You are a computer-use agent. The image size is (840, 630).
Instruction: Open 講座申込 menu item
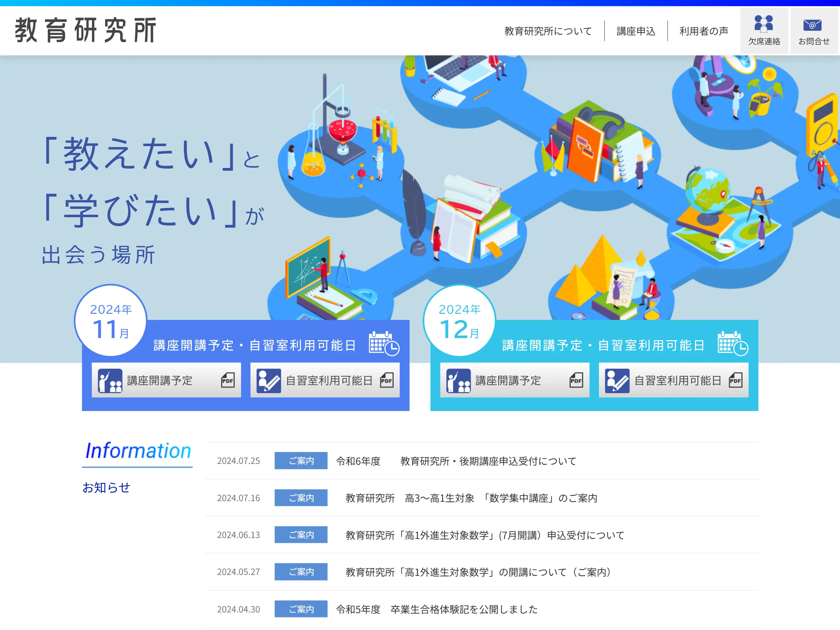pyautogui.click(x=636, y=31)
